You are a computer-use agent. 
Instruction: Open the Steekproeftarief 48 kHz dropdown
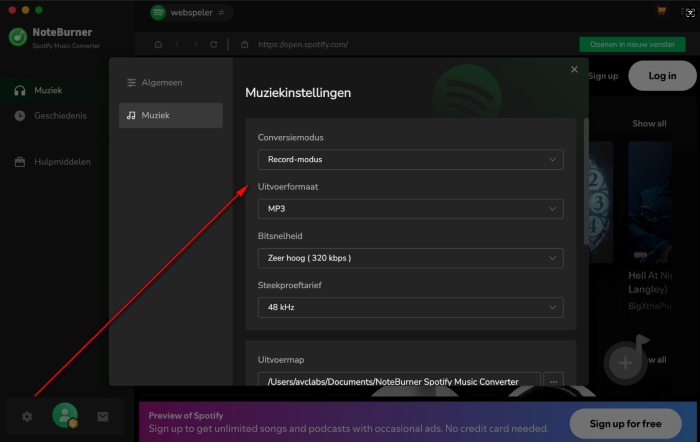coord(409,307)
